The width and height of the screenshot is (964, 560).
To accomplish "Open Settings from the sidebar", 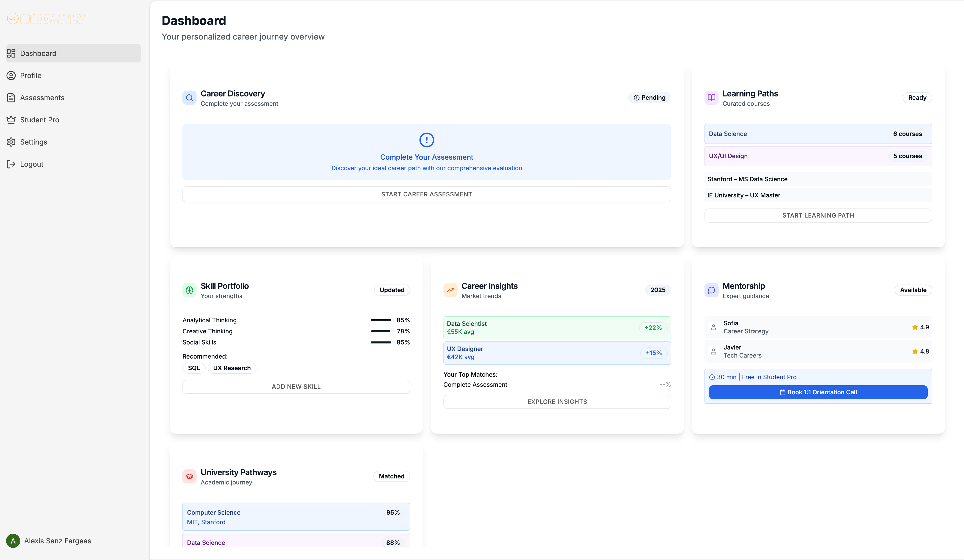I will pos(33,142).
